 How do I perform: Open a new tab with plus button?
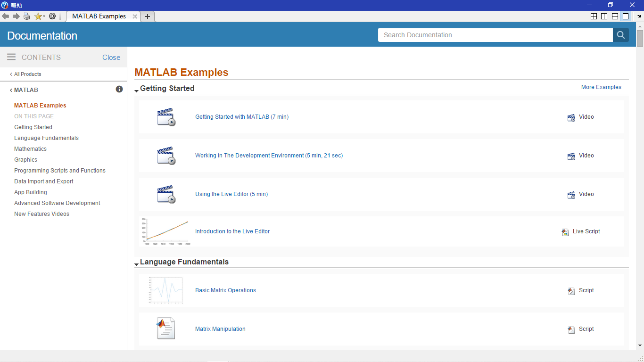(x=148, y=16)
